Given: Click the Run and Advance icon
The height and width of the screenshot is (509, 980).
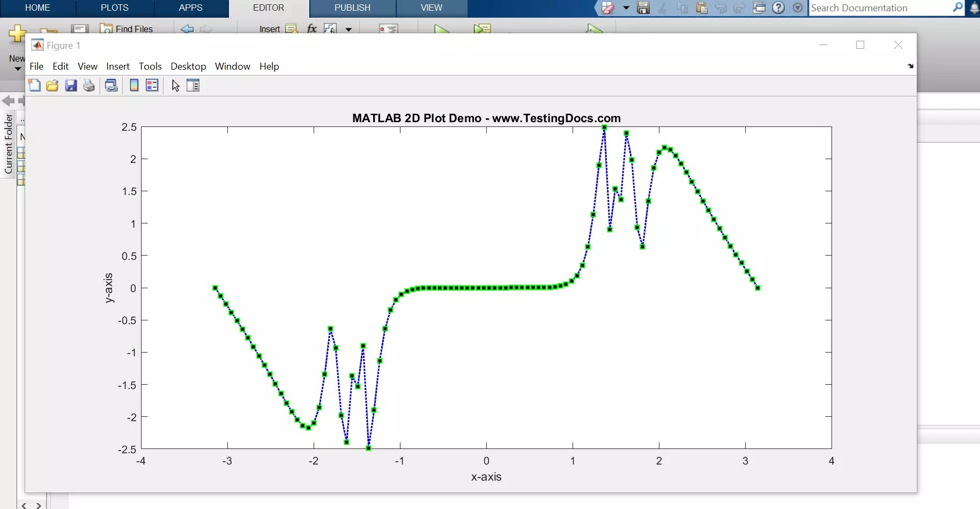Looking at the screenshot, I should (x=482, y=29).
